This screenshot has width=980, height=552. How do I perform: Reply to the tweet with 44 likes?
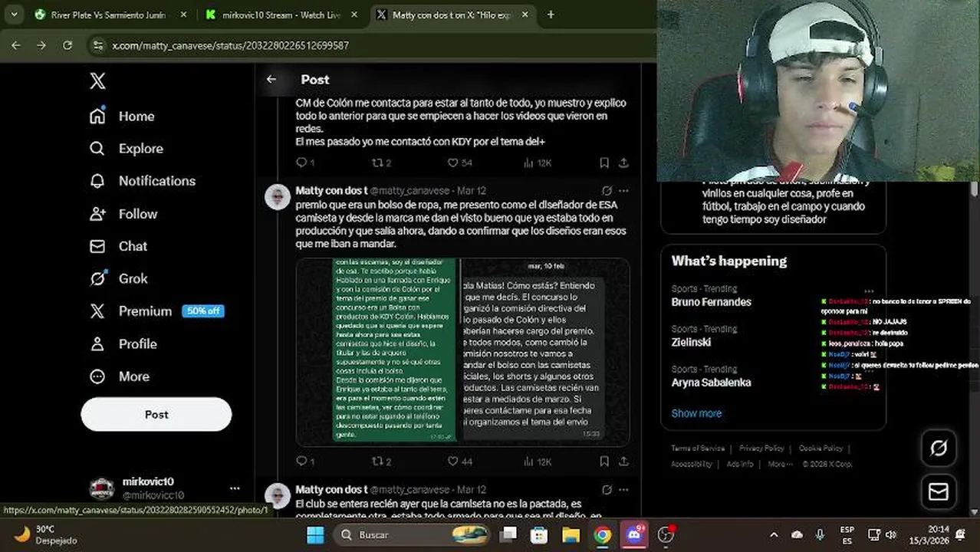point(304,462)
